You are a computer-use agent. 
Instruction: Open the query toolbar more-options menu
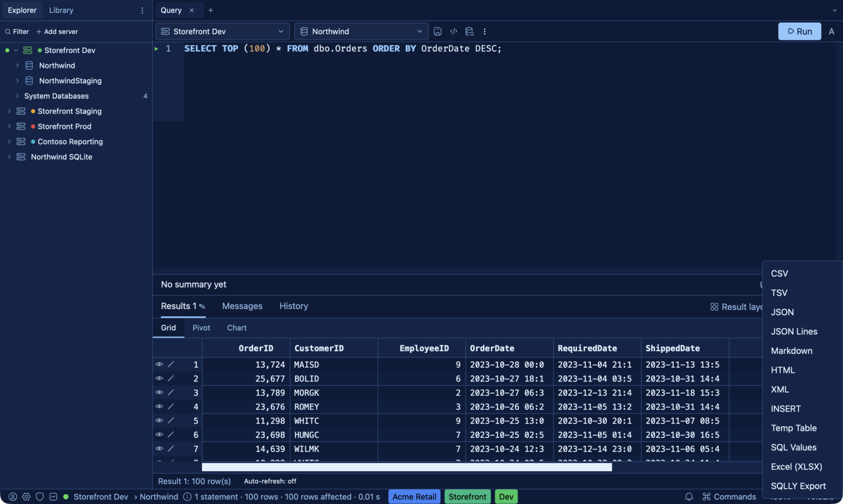point(485,32)
